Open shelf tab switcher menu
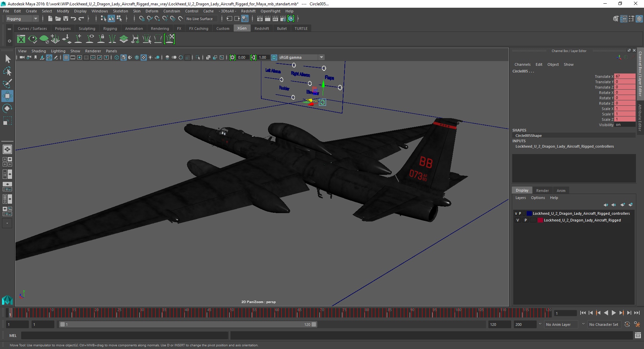The image size is (644, 349). coord(9,29)
